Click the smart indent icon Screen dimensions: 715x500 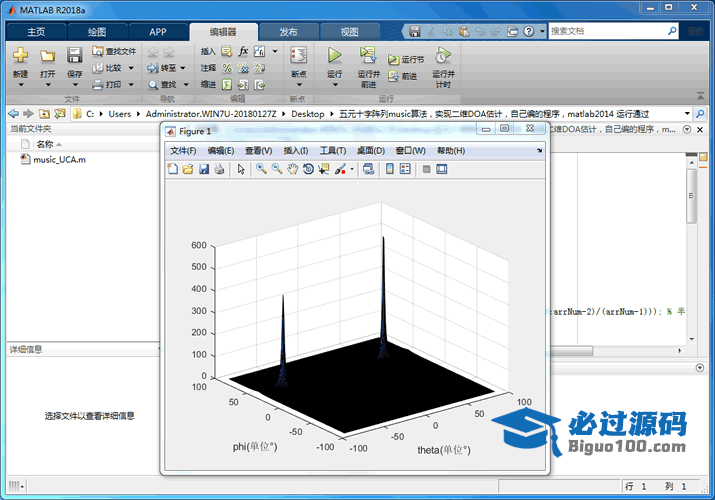[227, 85]
